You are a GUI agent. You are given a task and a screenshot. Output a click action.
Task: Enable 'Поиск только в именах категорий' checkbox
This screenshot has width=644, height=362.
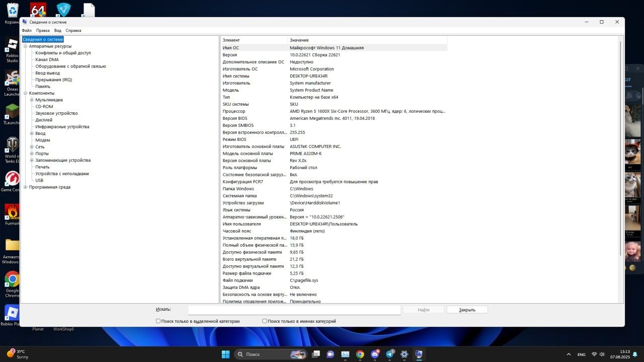(265, 321)
